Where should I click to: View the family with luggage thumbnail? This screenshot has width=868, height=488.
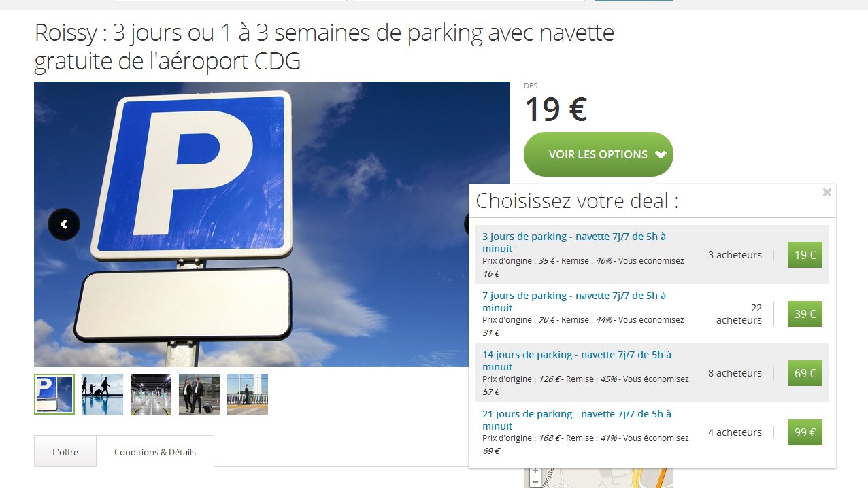pyautogui.click(x=103, y=394)
